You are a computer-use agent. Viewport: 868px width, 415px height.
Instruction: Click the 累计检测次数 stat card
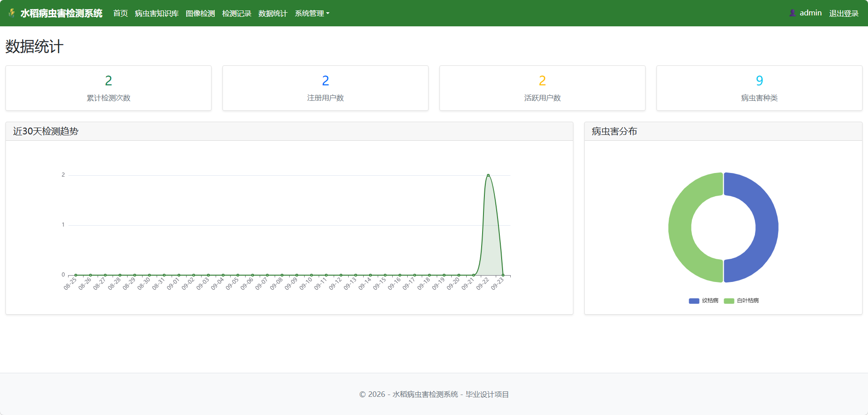(108, 88)
